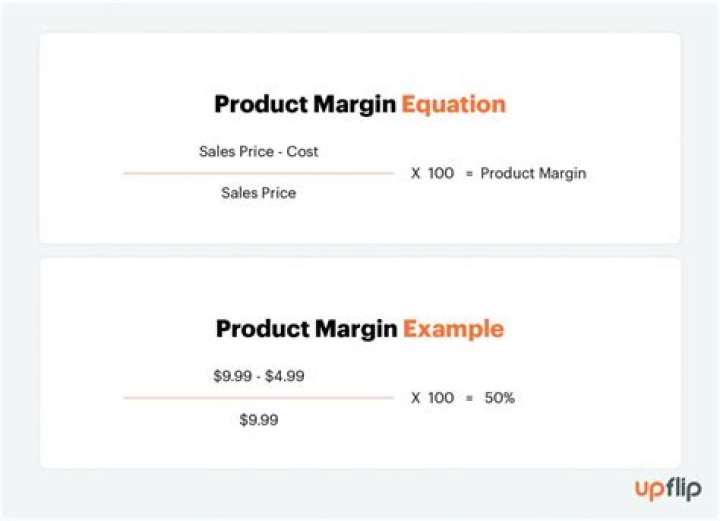Select the "Product Margin" result text

click(533, 173)
